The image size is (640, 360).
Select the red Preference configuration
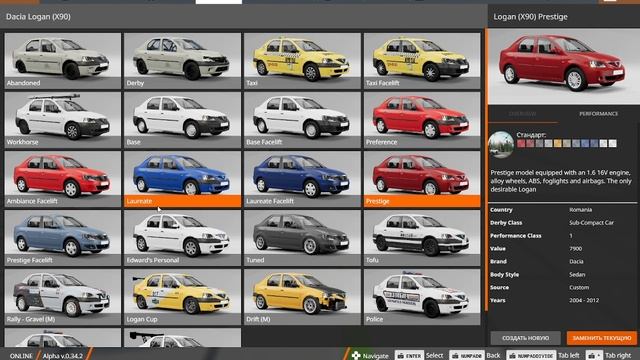pyautogui.click(x=422, y=120)
